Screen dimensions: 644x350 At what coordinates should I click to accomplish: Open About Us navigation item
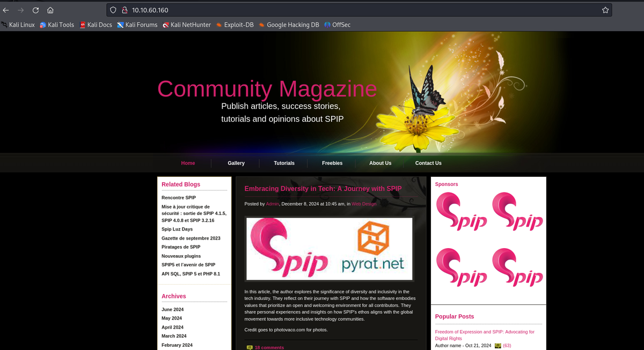(x=380, y=163)
